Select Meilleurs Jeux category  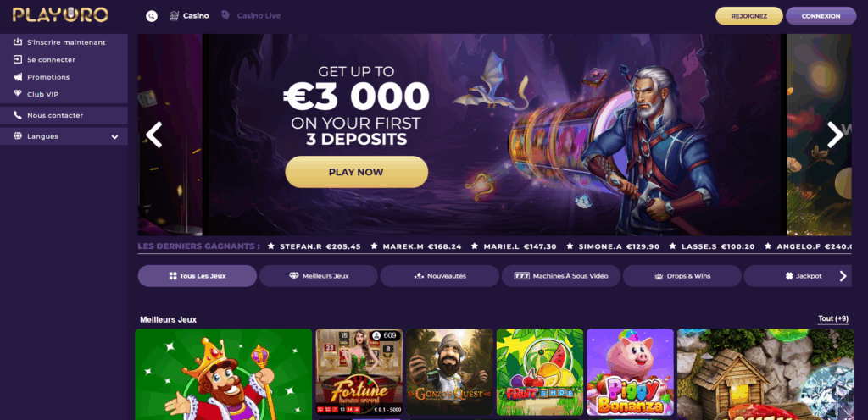(x=319, y=276)
